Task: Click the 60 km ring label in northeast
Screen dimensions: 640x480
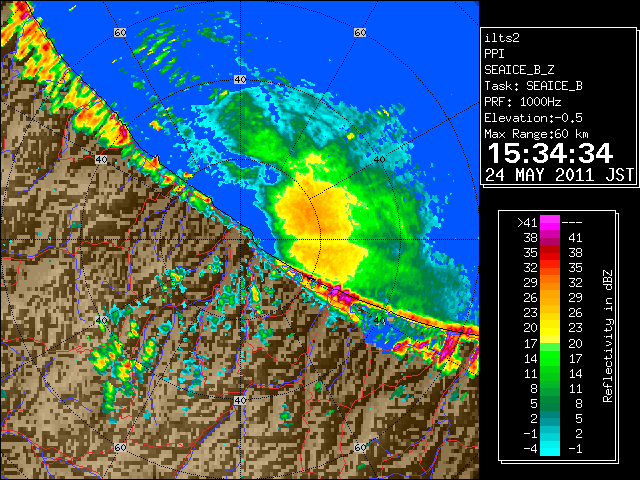Action: pyautogui.click(x=360, y=32)
